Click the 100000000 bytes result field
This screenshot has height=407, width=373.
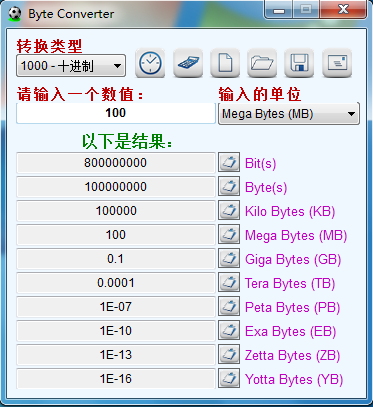tap(116, 187)
